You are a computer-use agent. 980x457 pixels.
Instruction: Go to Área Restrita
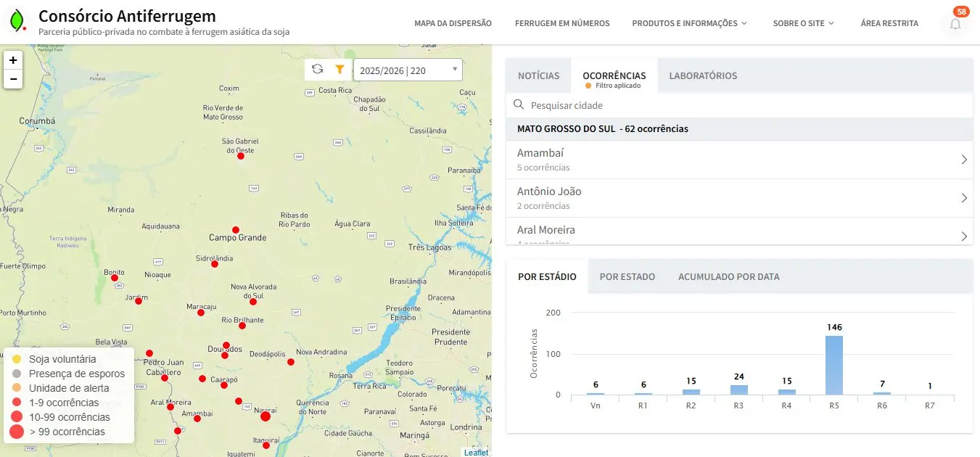[889, 23]
